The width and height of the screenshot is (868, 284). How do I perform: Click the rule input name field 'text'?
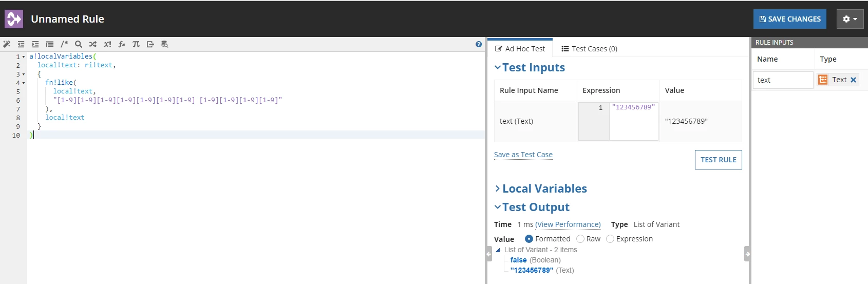point(783,80)
